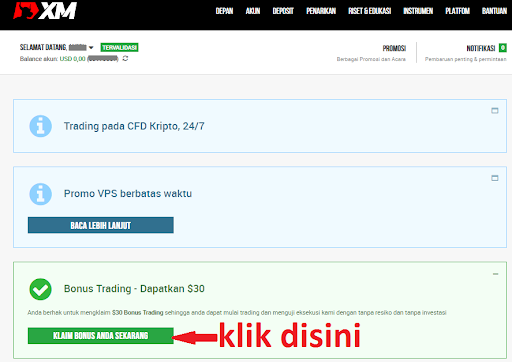The image size is (512, 362).
Task: Select Bonus Trading - Dapatkan $30 heading
Action: coord(134,289)
